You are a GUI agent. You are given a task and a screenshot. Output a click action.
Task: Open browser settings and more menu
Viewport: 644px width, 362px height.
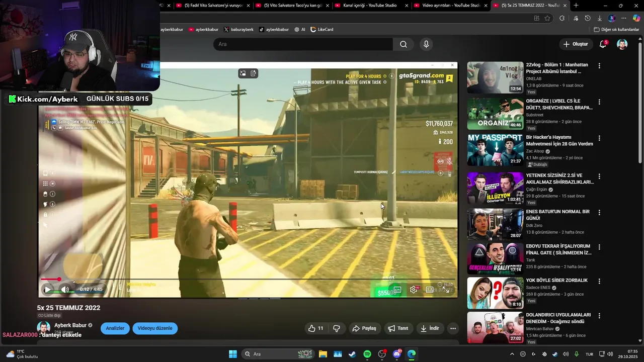coord(624,18)
